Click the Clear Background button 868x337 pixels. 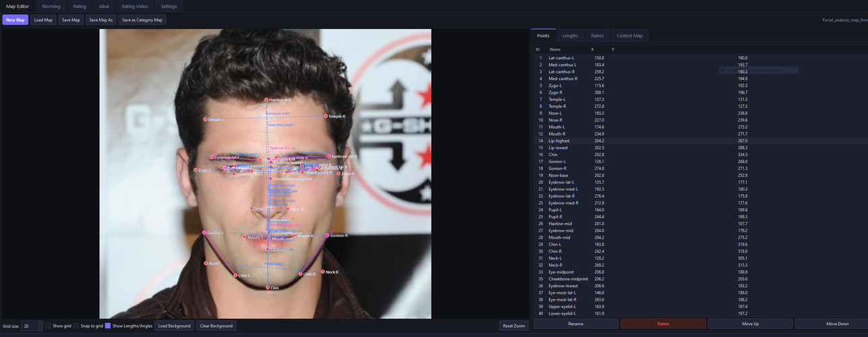(x=216, y=326)
